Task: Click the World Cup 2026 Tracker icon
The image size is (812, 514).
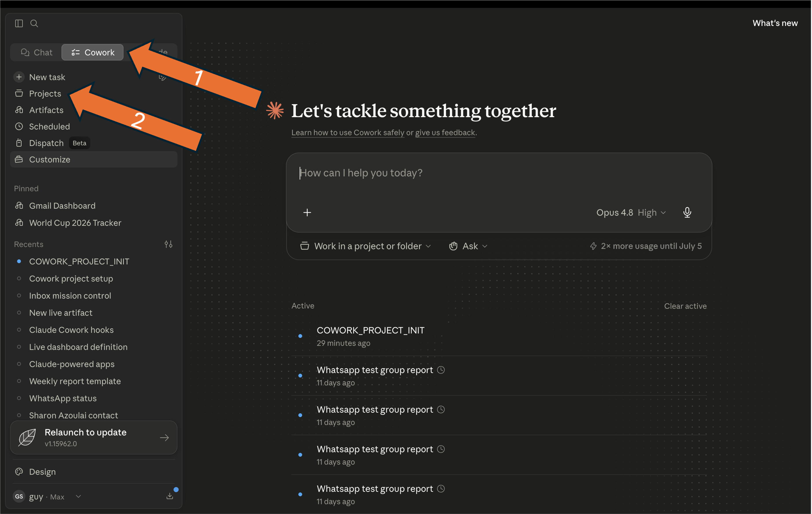Action: (x=19, y=223)
